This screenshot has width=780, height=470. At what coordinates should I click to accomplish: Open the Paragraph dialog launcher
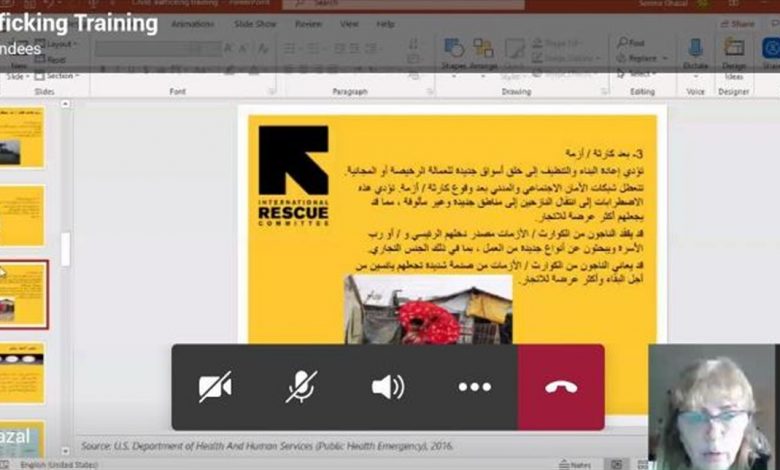click(x=431, y=92)
